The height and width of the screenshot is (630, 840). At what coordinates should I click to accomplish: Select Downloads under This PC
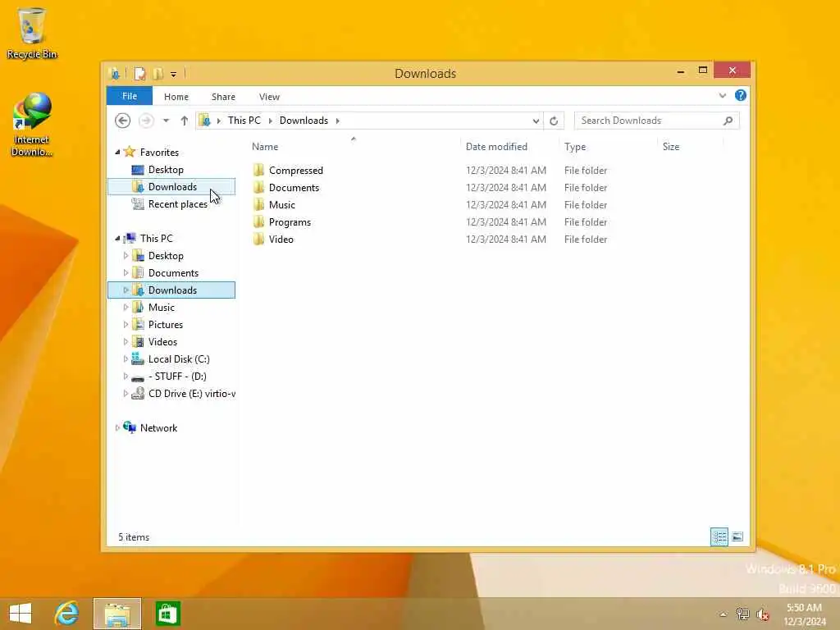[172, 290]
